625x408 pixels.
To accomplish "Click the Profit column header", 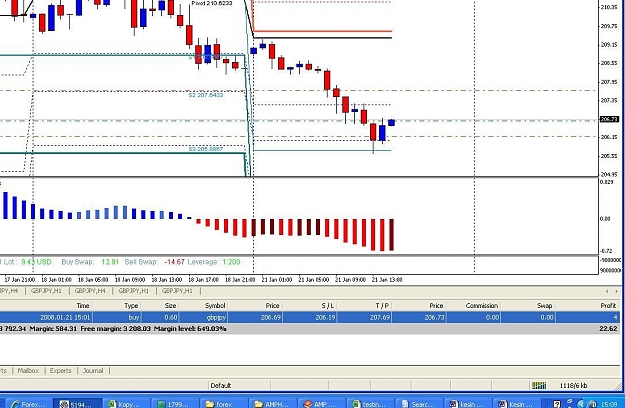I will (608, 306).
